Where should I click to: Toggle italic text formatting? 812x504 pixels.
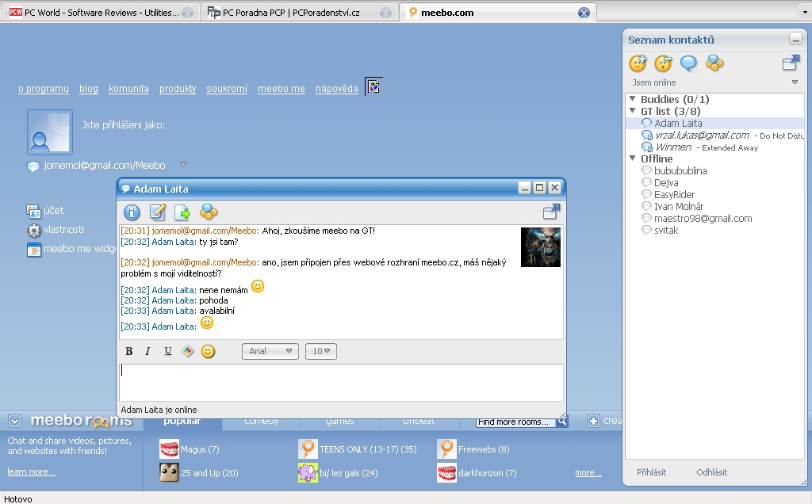point(147,351)
